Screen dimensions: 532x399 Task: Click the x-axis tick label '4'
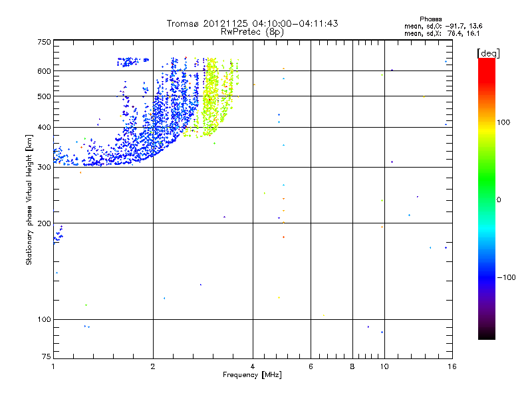[x=253, y=366]
